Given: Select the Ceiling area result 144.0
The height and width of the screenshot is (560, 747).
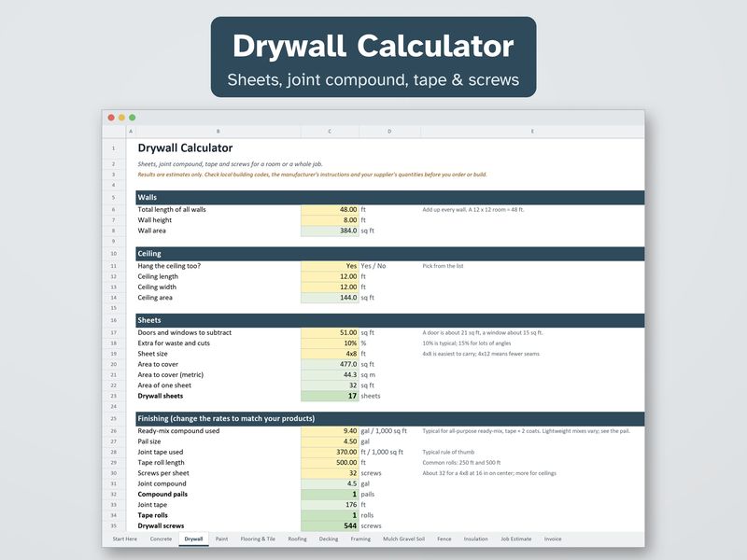Looking at the screenshot, I should tap(330, 298).
